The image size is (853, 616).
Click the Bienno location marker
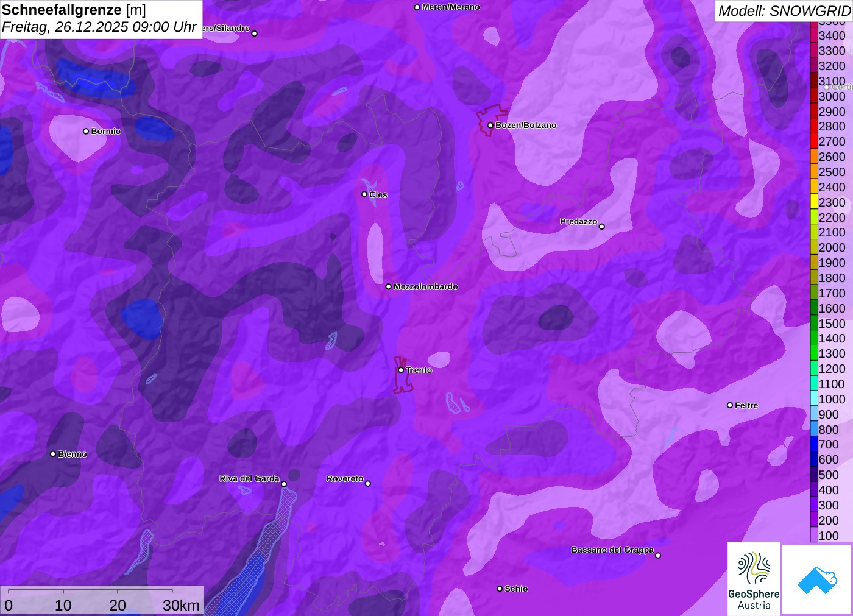coord(53,454)
